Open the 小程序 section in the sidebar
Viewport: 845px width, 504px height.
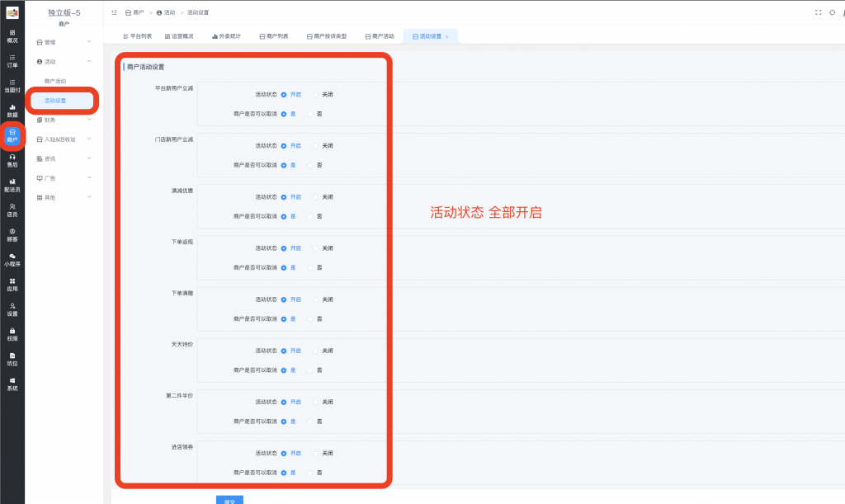click(11, 259)
